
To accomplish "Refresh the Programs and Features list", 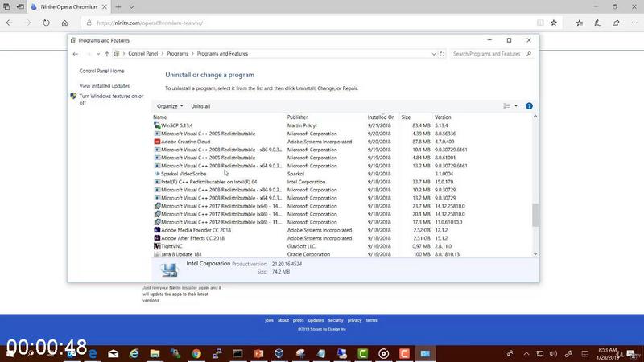I will click(442, 54).
